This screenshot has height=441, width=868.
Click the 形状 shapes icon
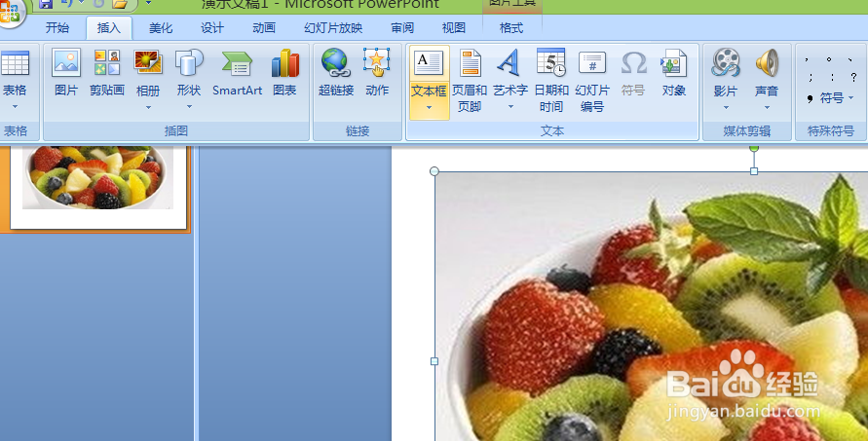(189, 62)
